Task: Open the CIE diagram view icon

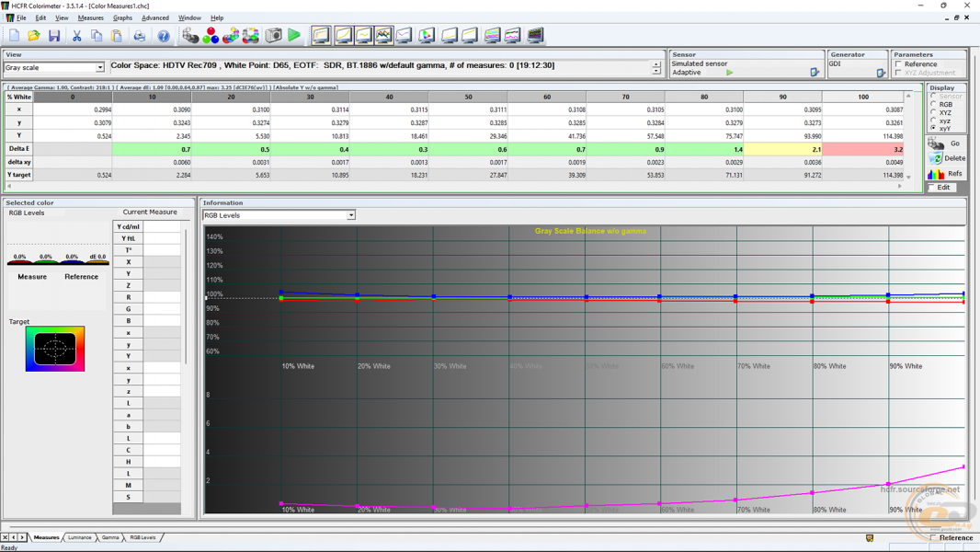Action: 427,36
